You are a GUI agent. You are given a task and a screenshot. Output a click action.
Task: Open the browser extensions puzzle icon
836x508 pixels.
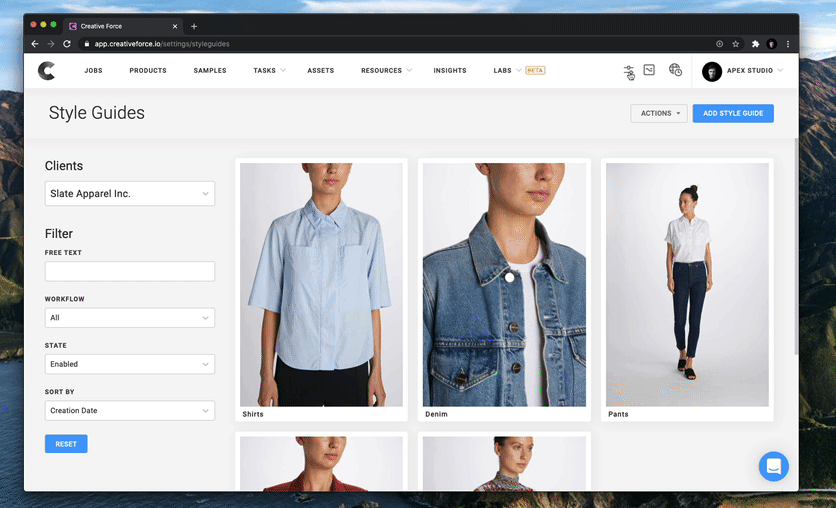point(755,44)
